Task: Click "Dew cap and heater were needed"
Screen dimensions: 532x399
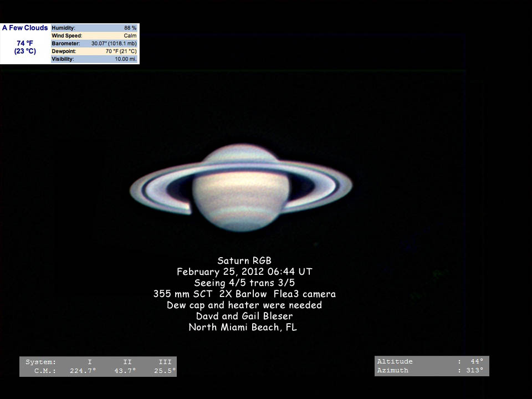Action: click(x=244, y=305)
